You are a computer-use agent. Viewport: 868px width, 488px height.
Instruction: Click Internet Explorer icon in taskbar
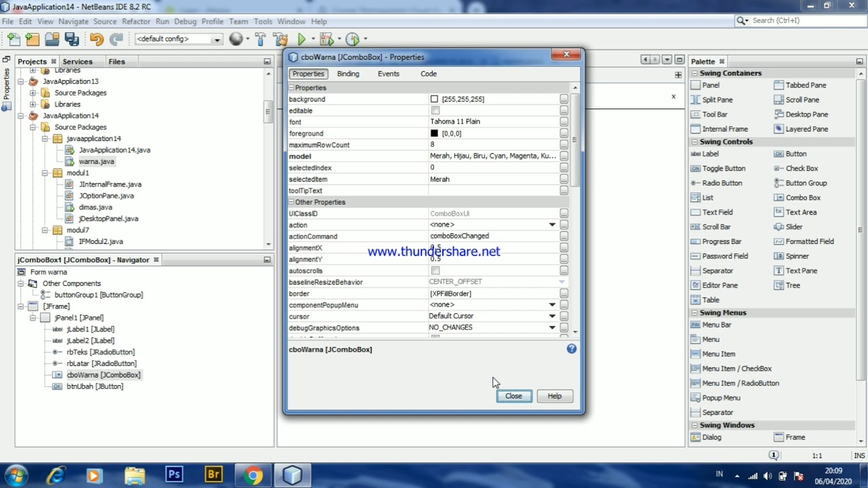[x=56, y=475]
